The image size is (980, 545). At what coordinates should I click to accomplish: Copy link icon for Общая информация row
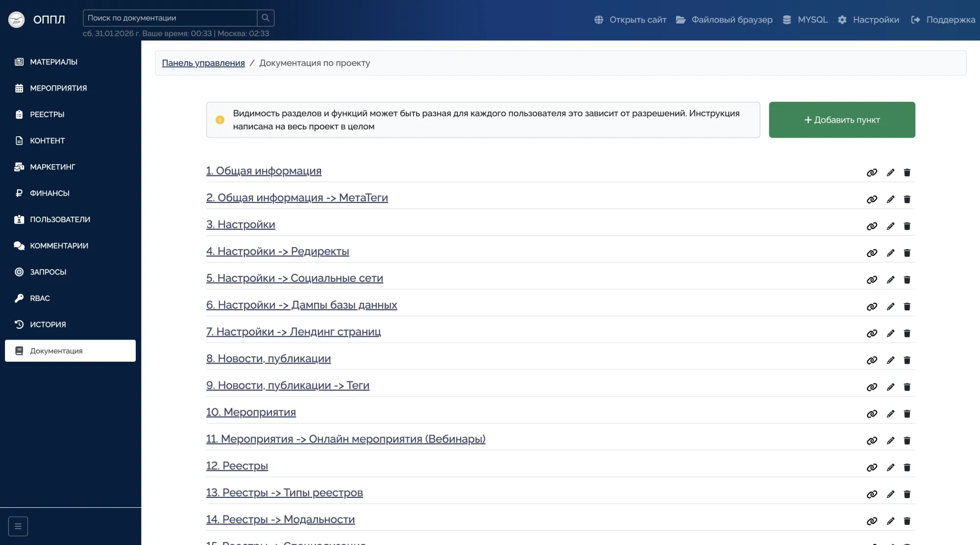point(872,173)
